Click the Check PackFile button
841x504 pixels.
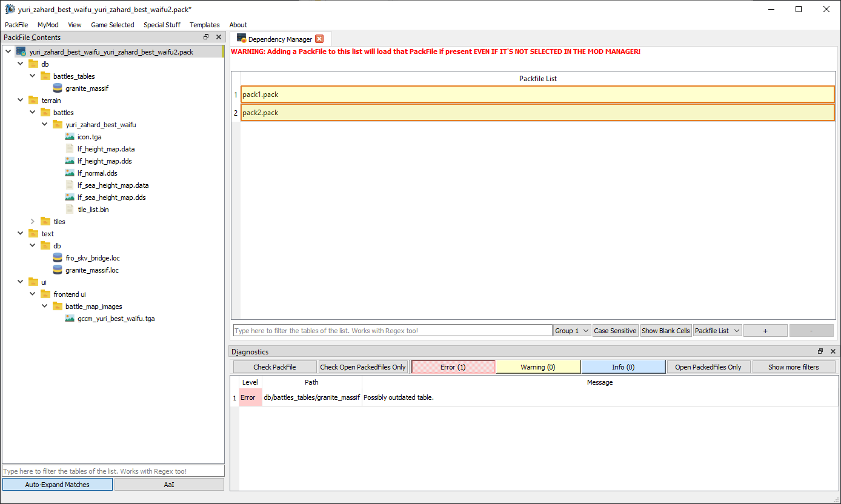click(275, 367)
